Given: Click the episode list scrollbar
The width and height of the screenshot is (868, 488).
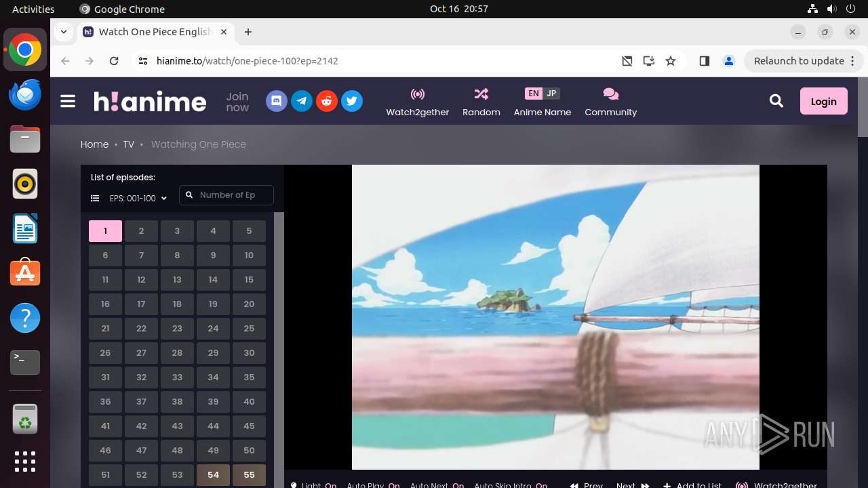Looking at the screenshot, I should pos(279,350).
